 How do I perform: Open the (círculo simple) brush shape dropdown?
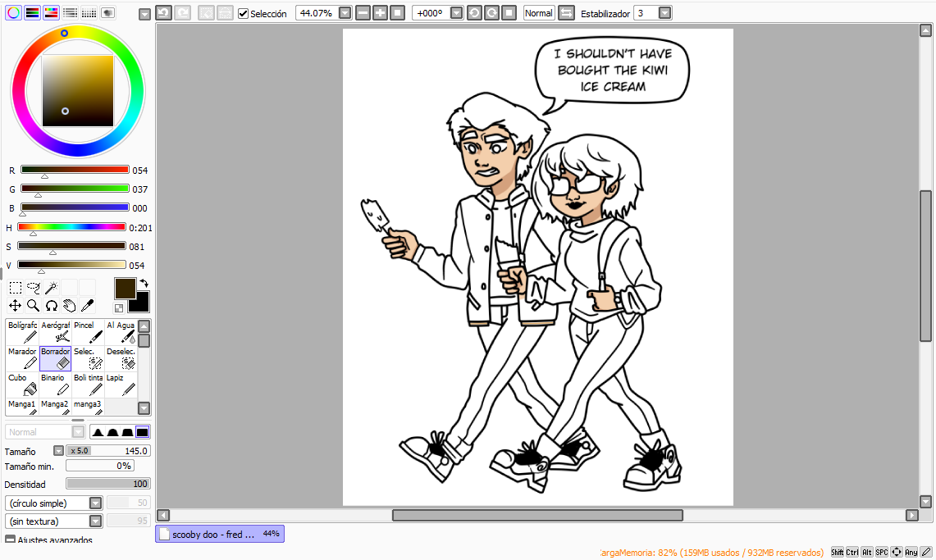(x=95, y=503)
